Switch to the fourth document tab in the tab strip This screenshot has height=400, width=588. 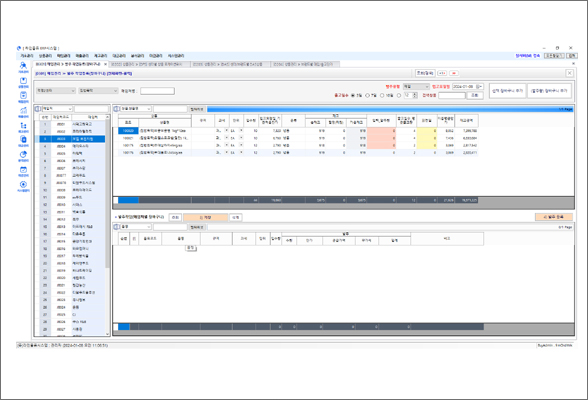coord(305,64)
